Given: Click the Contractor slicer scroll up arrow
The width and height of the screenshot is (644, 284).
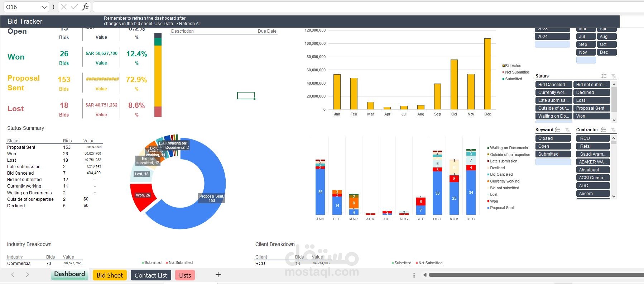Looking at the screenshot, I should tap(614, 138).
